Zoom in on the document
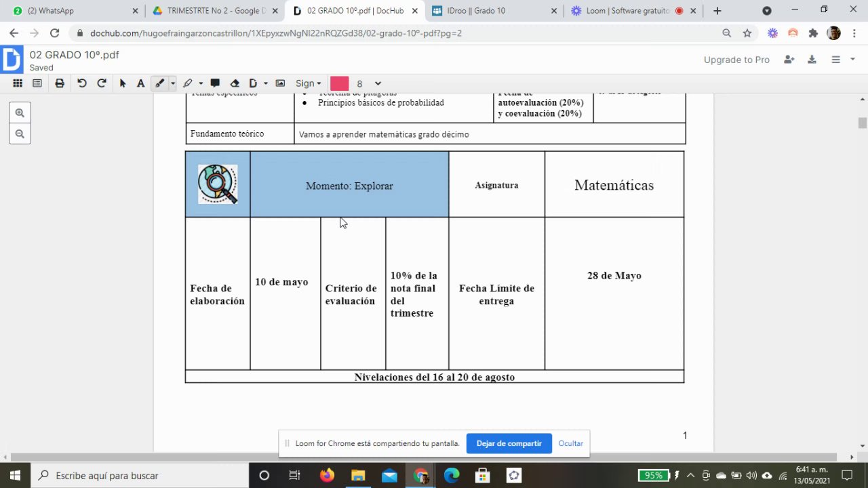The height and width of the screenshot is (488, 868). click(x=20, y=113)
